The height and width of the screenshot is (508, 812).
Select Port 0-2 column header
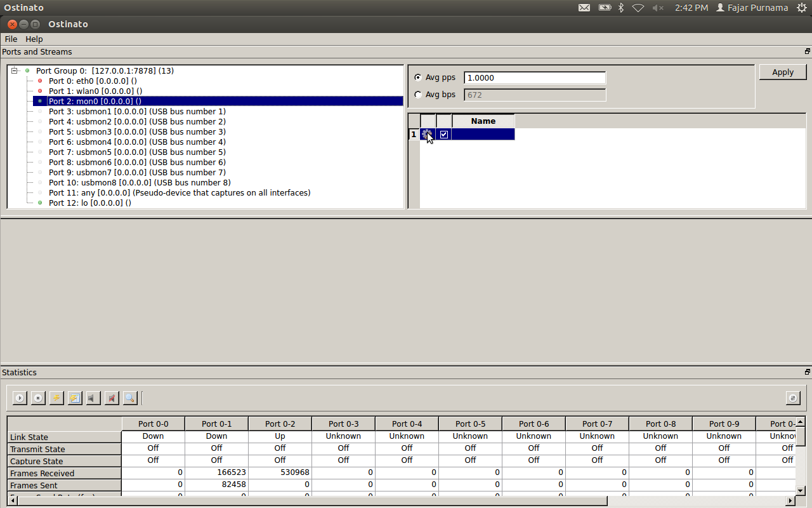(280, 424)
